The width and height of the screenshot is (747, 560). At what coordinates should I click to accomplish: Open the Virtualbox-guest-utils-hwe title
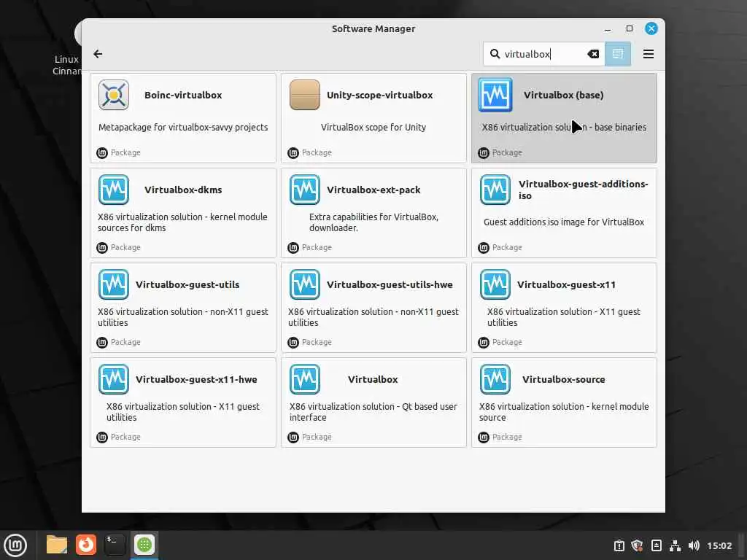click(390, 284)
